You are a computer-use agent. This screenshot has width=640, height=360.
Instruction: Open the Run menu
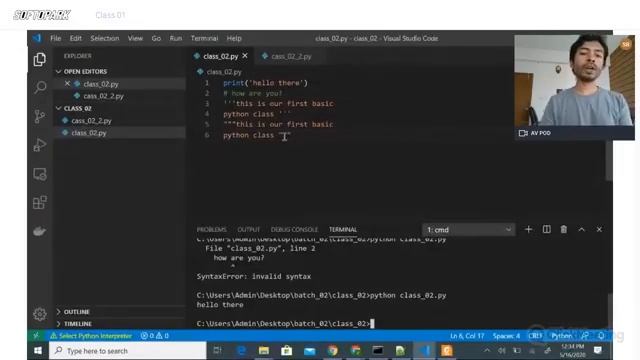click(176, 38)
